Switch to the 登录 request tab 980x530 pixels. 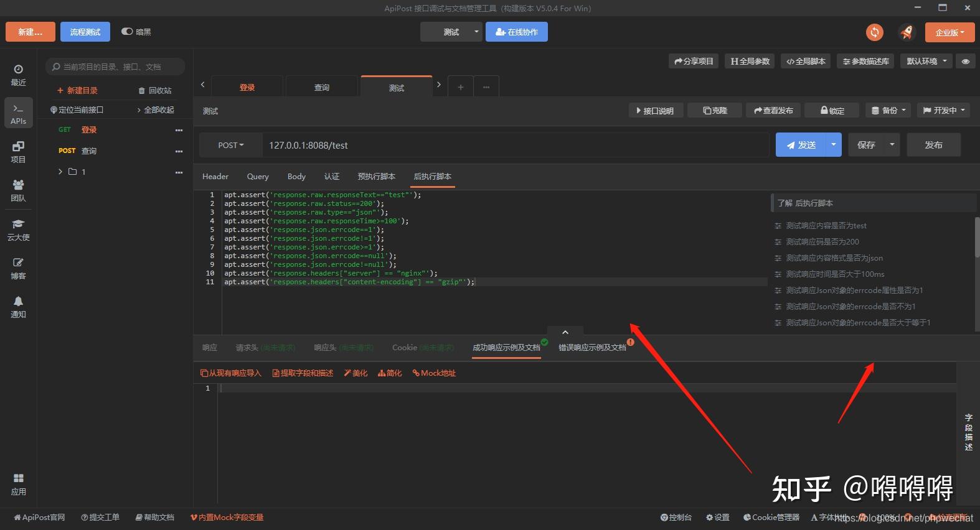pos(247,87)
